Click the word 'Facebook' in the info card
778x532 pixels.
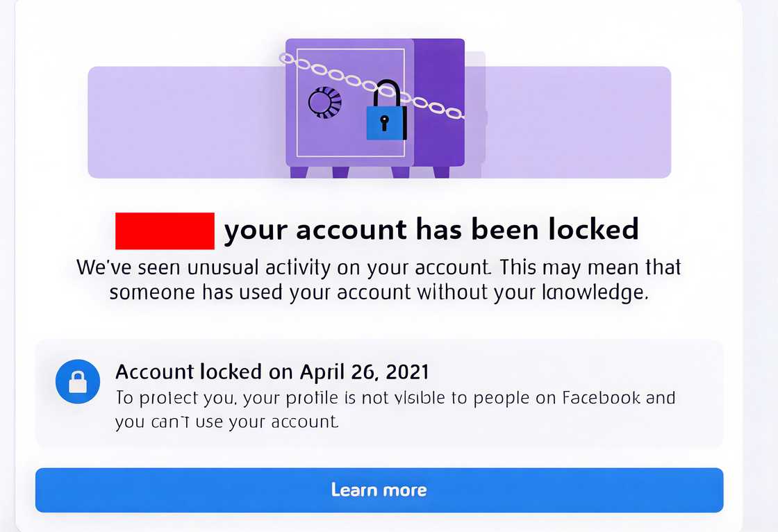[x=602, y=398]
